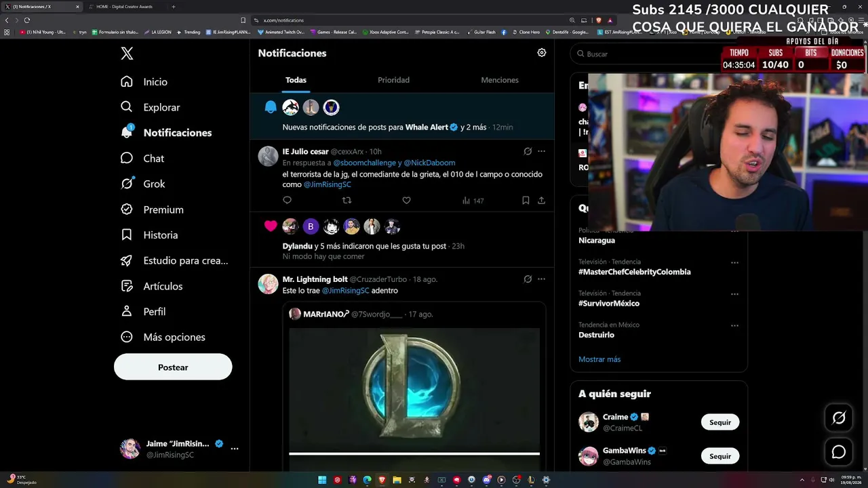This screenshot has height=488, width=868.
Task: Open Grok icon in left sidebar
Action: point(127,184)
